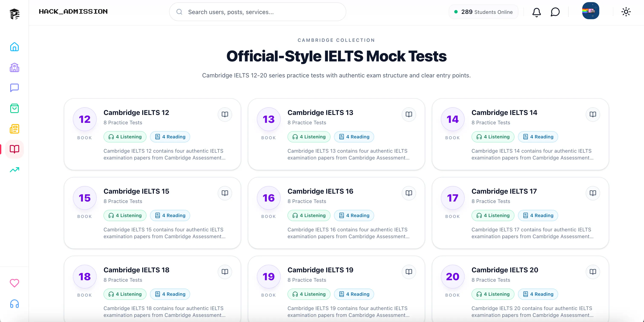The height and width of the screenshot is (322, 644).
Task: Click book icon on Cambridge IELTS 20 card
Action: (x=593, y=272)
